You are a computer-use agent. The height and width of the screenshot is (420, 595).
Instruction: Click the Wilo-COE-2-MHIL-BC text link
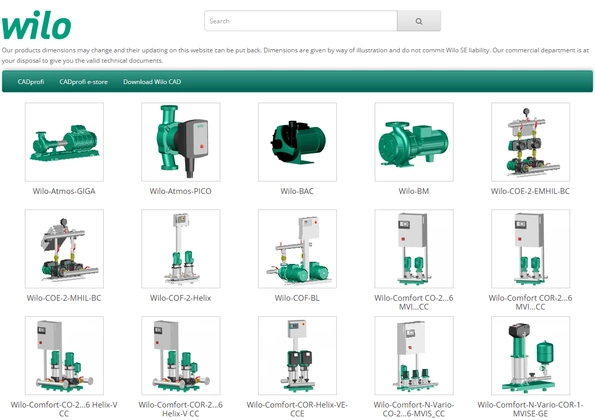pyautogui.click(x=64, y=298)
